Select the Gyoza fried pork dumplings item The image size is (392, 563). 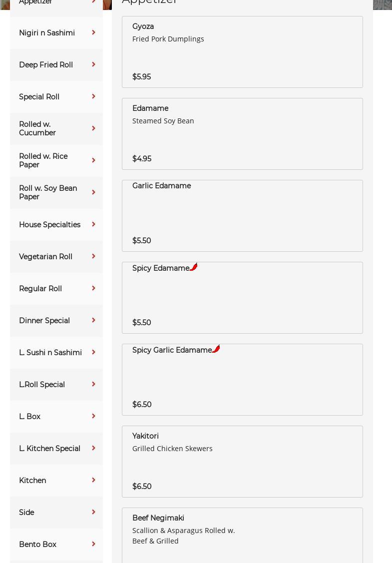242,52
